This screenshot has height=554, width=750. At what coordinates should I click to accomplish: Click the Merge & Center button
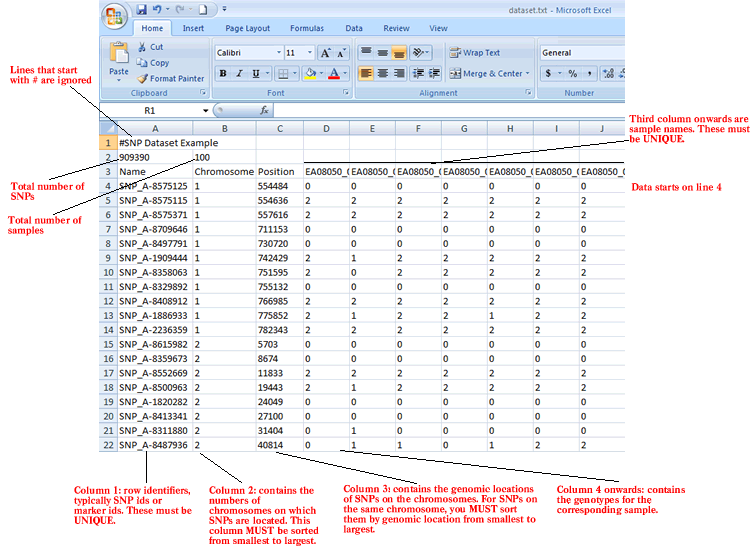click(486, 74)
